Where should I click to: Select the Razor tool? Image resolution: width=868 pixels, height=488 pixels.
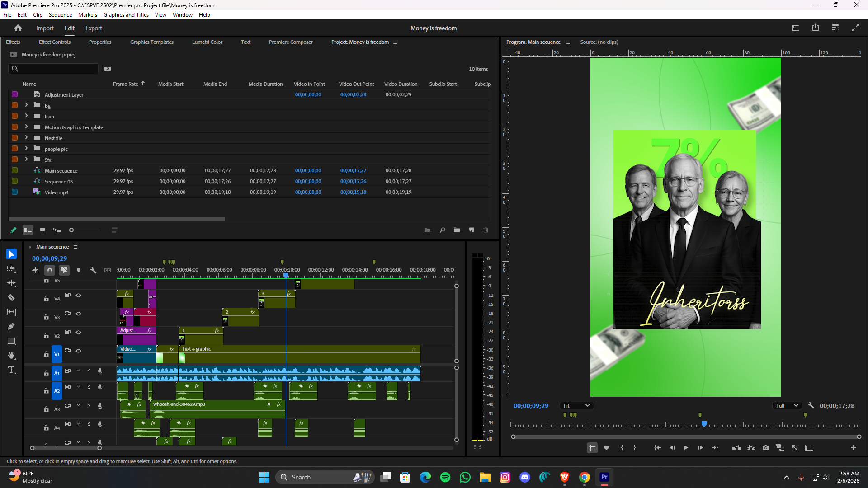coord(11,298)
